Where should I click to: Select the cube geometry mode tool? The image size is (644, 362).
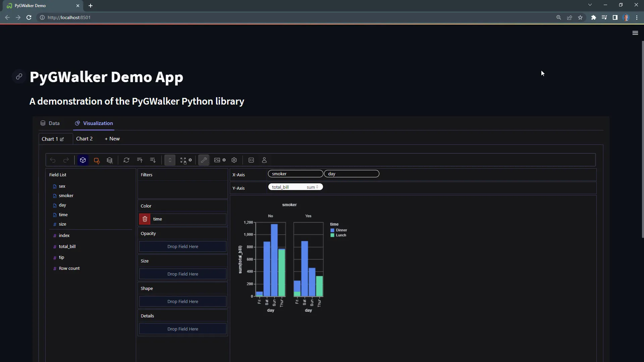pos(83,160)
